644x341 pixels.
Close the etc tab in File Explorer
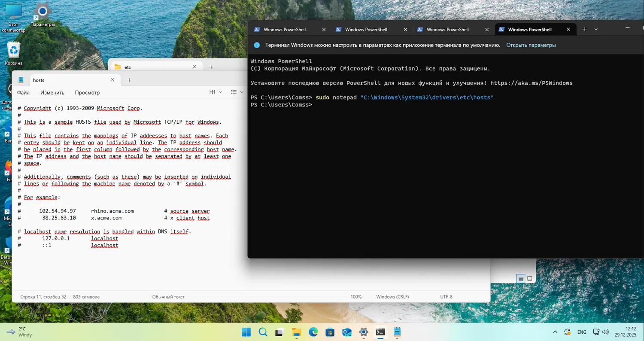point(194,67)
